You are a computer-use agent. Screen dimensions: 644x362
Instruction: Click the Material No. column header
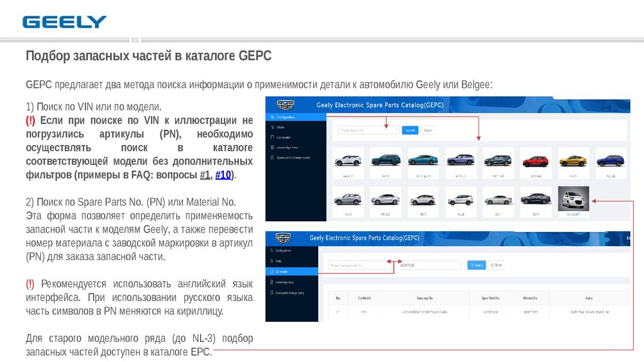530,298
